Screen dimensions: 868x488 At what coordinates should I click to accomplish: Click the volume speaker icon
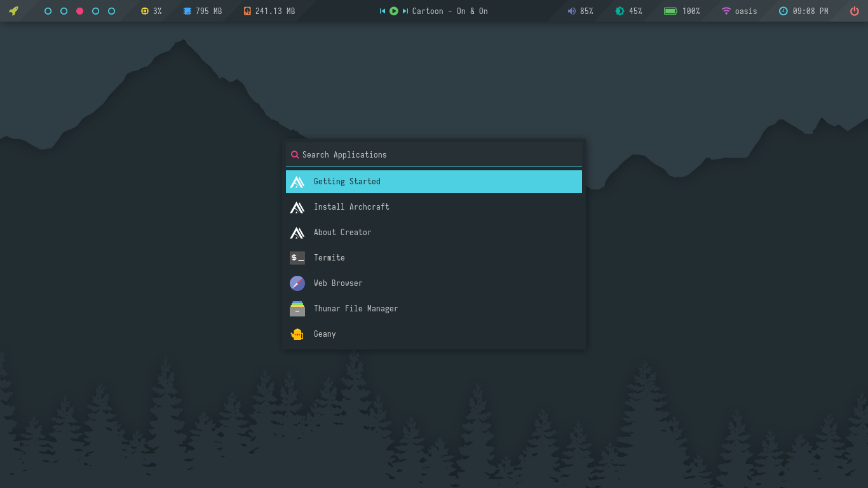coord(571,11)
